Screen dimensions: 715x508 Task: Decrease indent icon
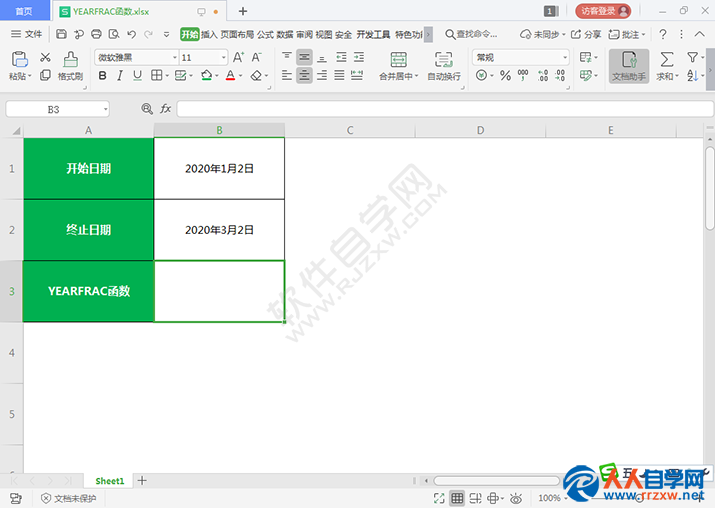(x=341, y=57)
